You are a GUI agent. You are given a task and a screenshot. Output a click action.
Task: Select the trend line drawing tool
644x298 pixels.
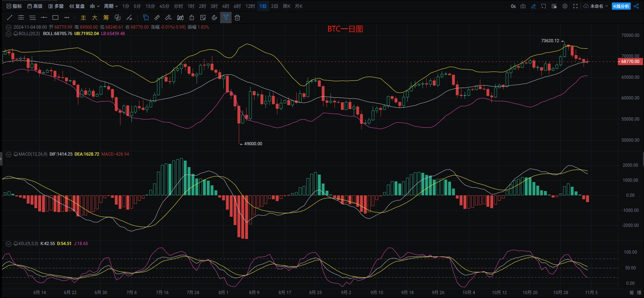[10, 18]
